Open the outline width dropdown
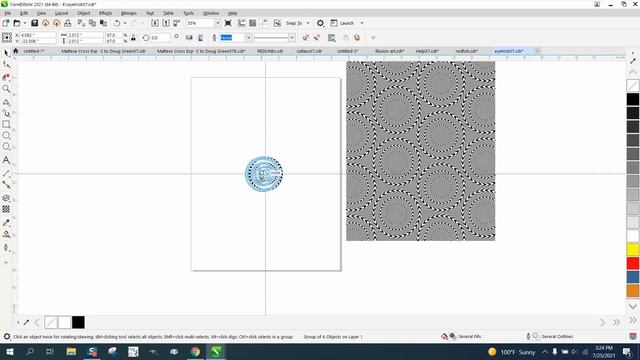 coord(248,38)
